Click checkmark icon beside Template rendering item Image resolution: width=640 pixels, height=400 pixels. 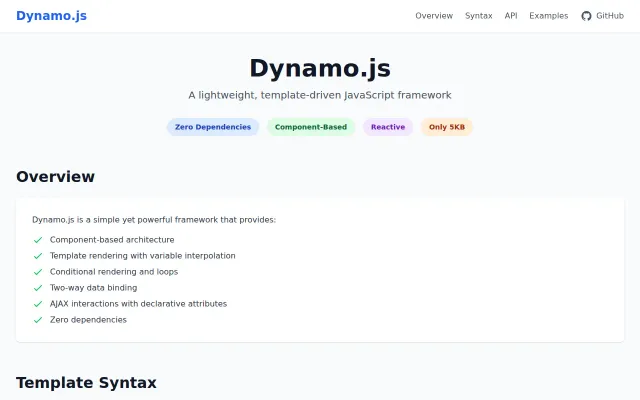coord(38,256)
